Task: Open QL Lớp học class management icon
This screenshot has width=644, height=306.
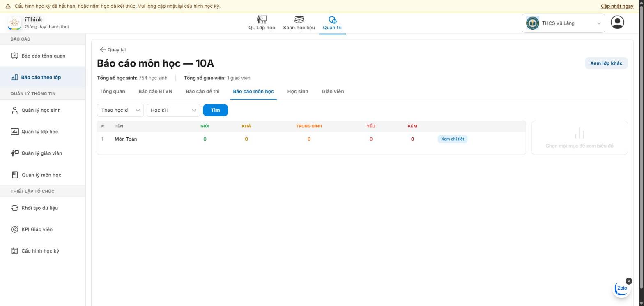Action: [x=262, y=19]
